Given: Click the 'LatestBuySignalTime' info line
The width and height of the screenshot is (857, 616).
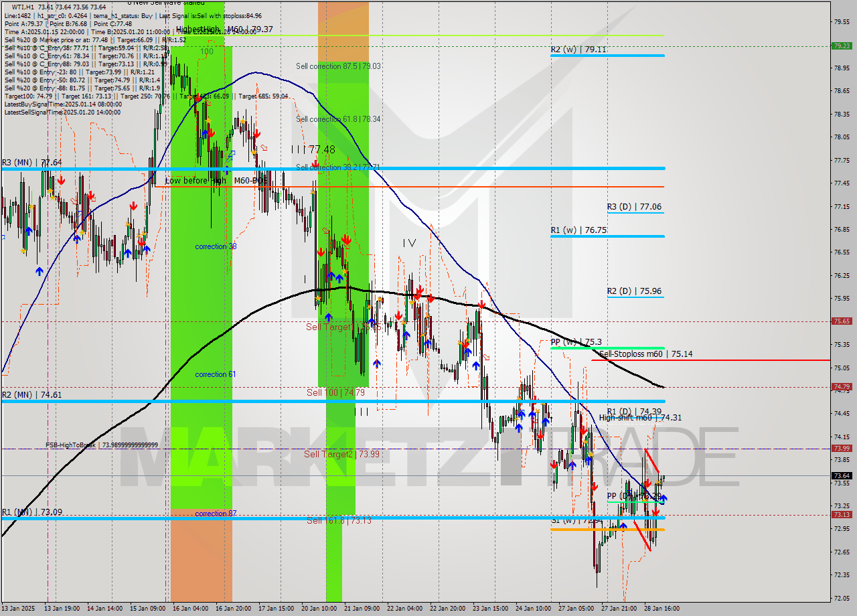Looking at the screenshot, I should [x=63, y=104].
